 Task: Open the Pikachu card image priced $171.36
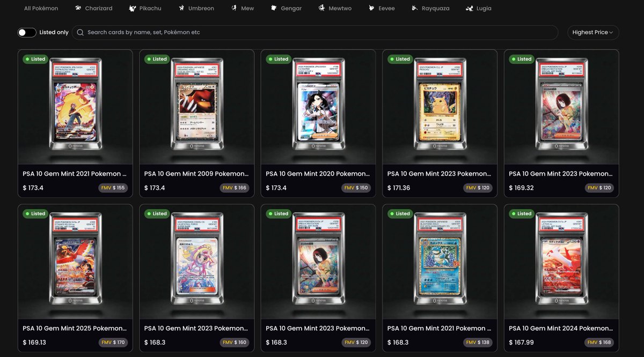tap(440, 107)
